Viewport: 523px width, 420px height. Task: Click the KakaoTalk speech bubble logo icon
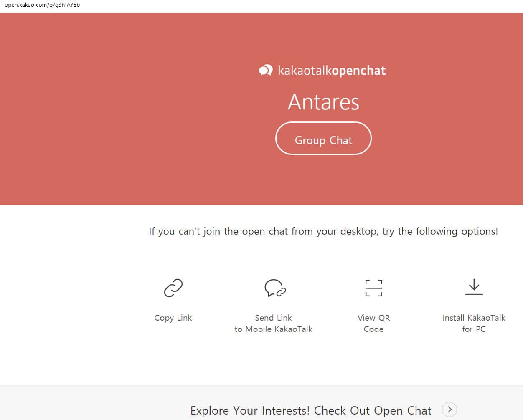[x=266, y=70]
